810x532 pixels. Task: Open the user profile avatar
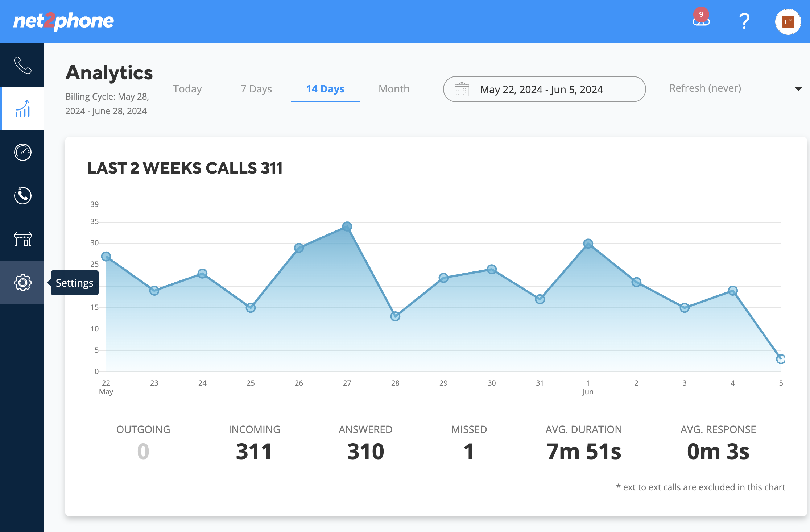tap(788, 22)
